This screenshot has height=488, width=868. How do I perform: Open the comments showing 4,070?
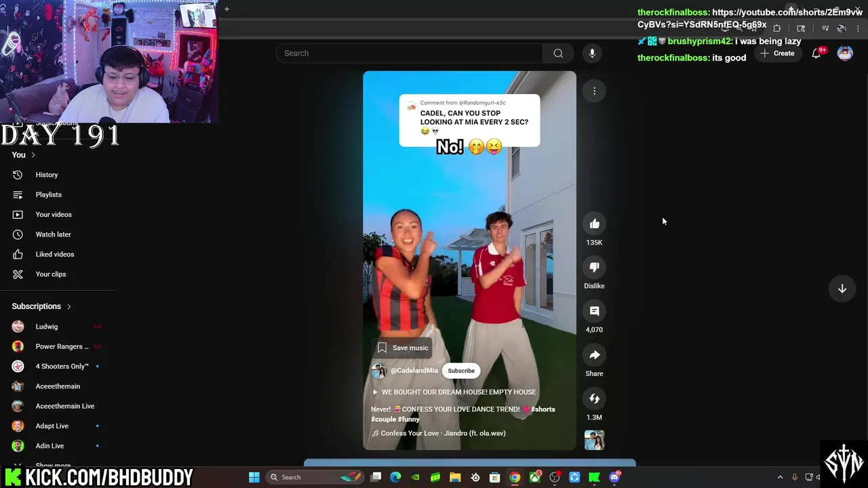click(594, 311)
